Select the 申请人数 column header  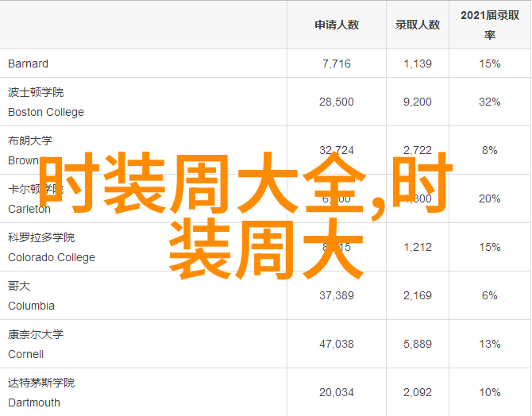click(x=337, y=25)
